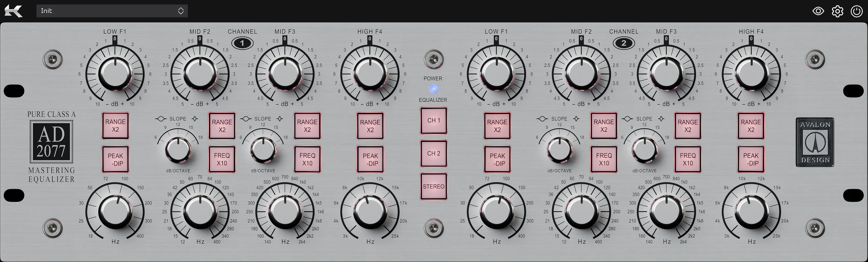868x262 pixels.
Task: Click Channel 1 MID F3 frequency knob
Action: pyautogui.click(x=285, y=211)
